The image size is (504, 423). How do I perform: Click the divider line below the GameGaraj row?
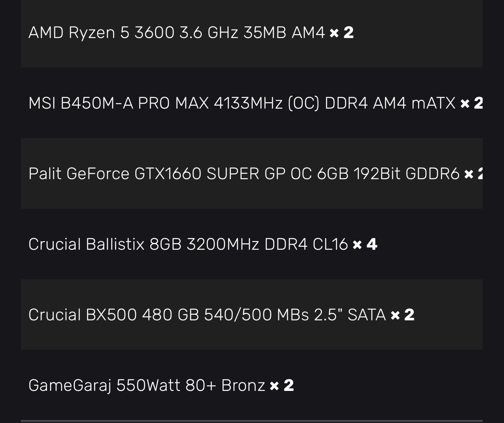pyautogui.click(x=251, y=421)
